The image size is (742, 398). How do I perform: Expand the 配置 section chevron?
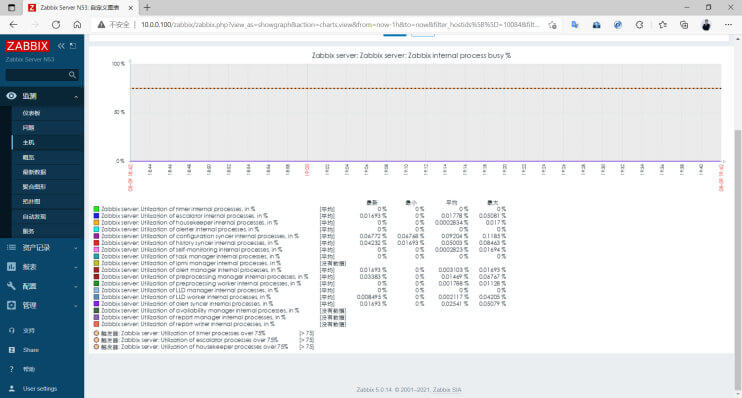pos(76,286)
